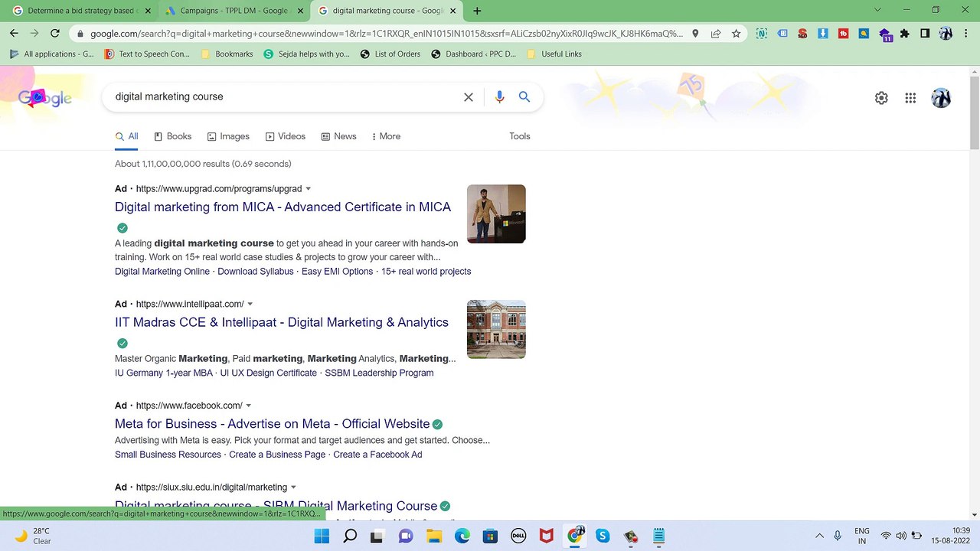The height and width of the screenshot is (551, 980).
Task: Switch to the News results tab
Action: pyautogui.click(x=338, y=136)
